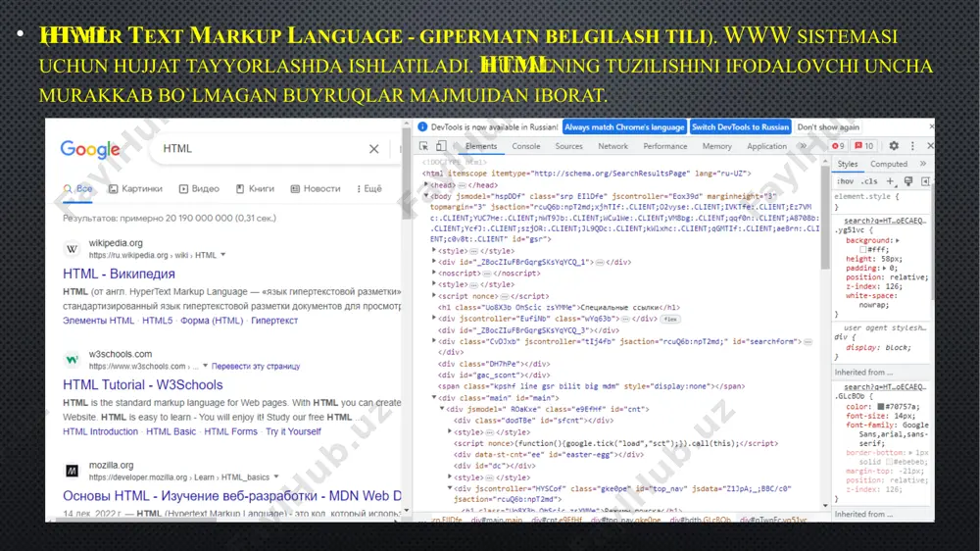Click the #ebebeb border color swatch
This screenshot has height=551, width=980.
click(889, 462)
